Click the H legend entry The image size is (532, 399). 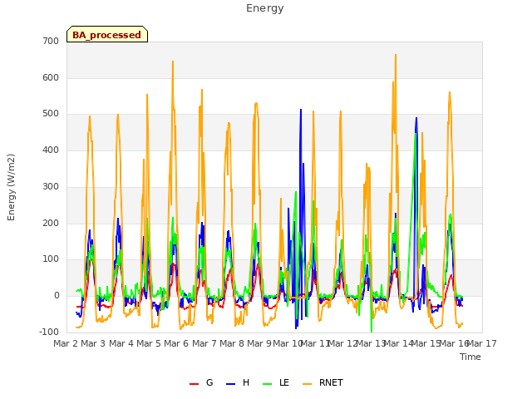click(x=238, y=382)
